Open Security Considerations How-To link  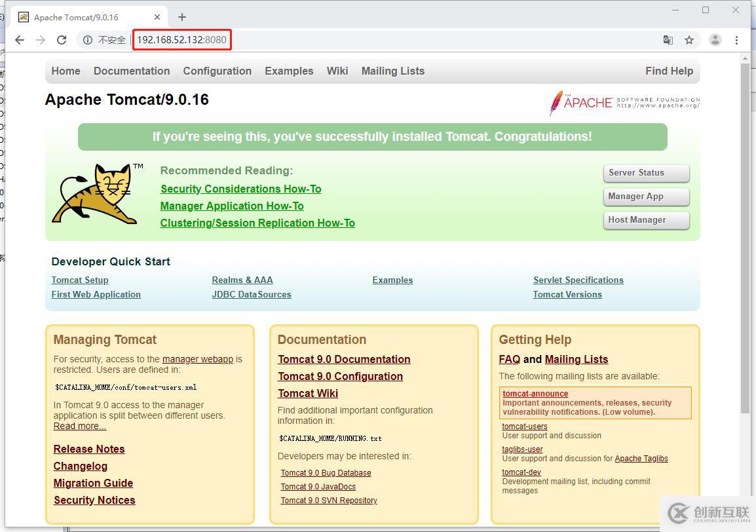tap(240, 189)
